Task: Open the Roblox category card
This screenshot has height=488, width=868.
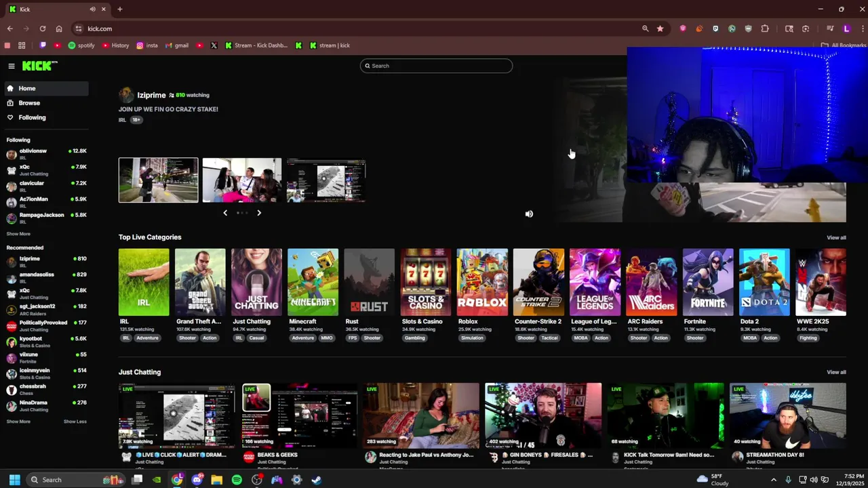Action: [x=482, y=282]
